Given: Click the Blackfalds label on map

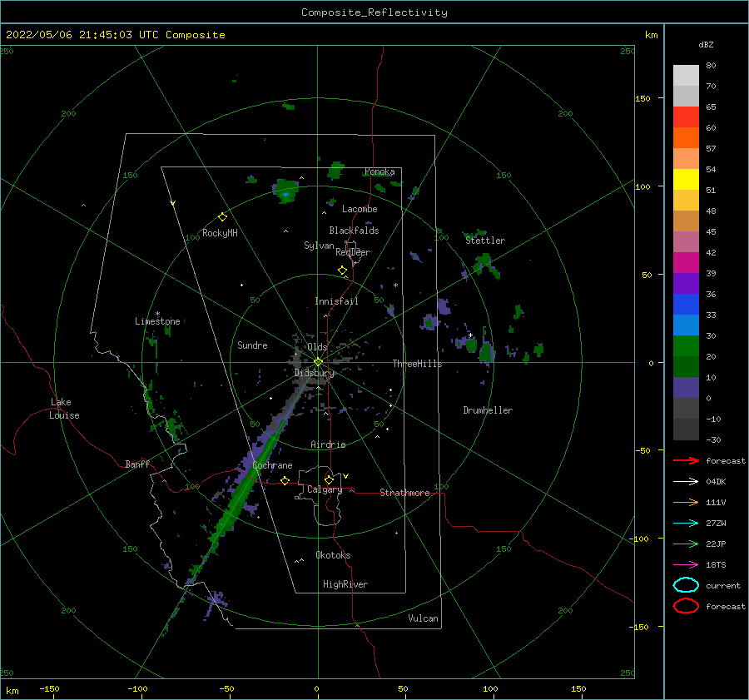Looking at the screenshot, I should tap(354, 231).
